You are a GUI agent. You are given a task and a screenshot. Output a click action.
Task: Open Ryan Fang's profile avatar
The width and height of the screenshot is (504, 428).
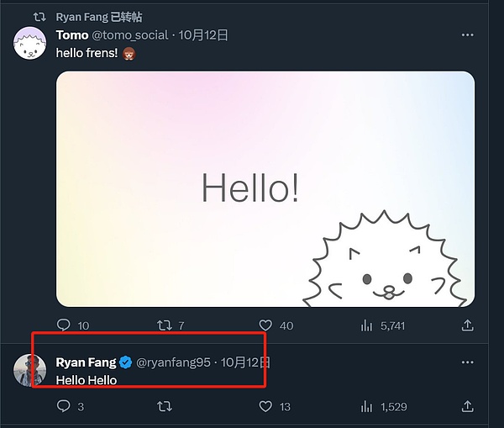click(29, 370)
